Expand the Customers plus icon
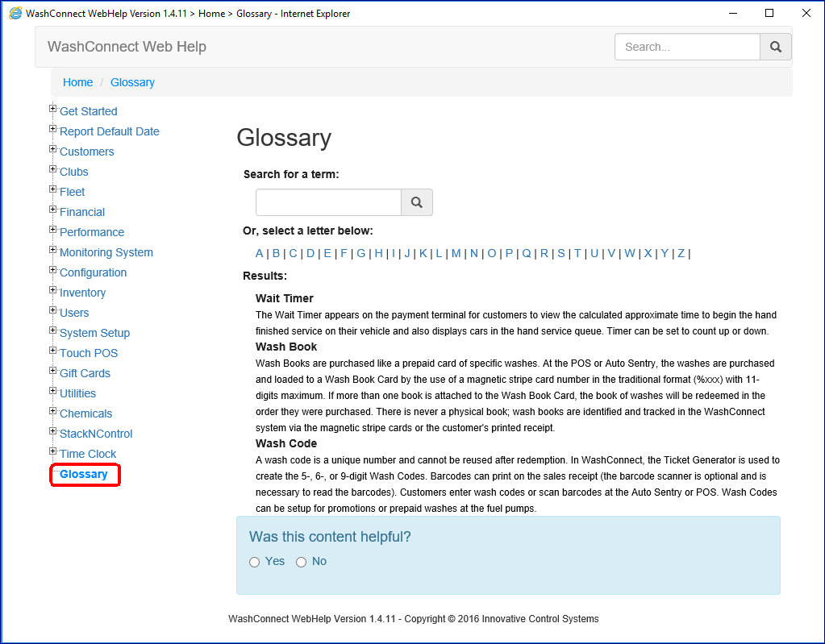Viewport: 825px width, 644px height. tap(53, 149)
